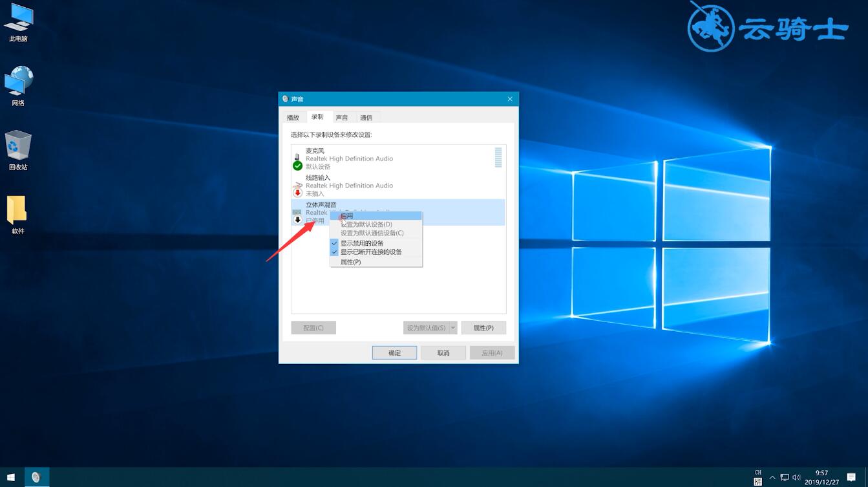Open the taskbar volume speaker icon
Viewport: 868px width, 487px height.
coord(796,477)
